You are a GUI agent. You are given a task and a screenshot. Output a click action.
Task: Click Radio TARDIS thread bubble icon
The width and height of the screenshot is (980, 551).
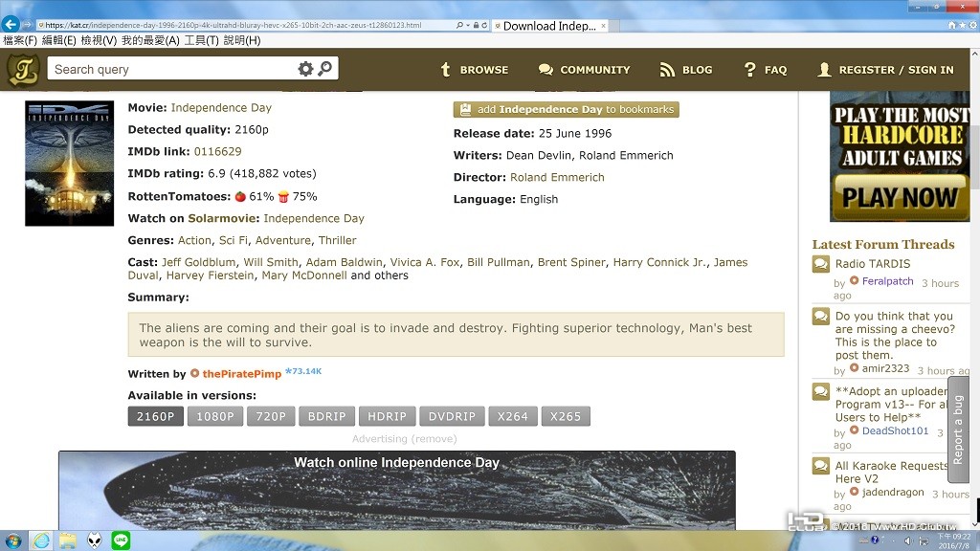pos(820,264)
